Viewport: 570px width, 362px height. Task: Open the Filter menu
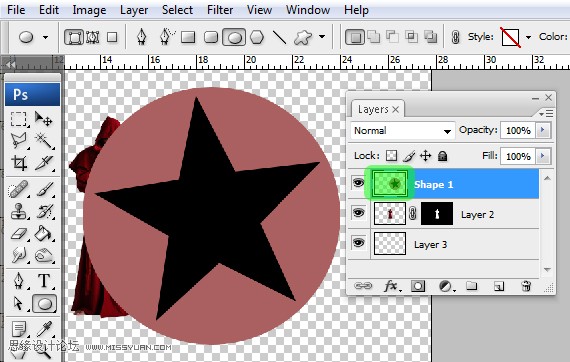[220, 9]
